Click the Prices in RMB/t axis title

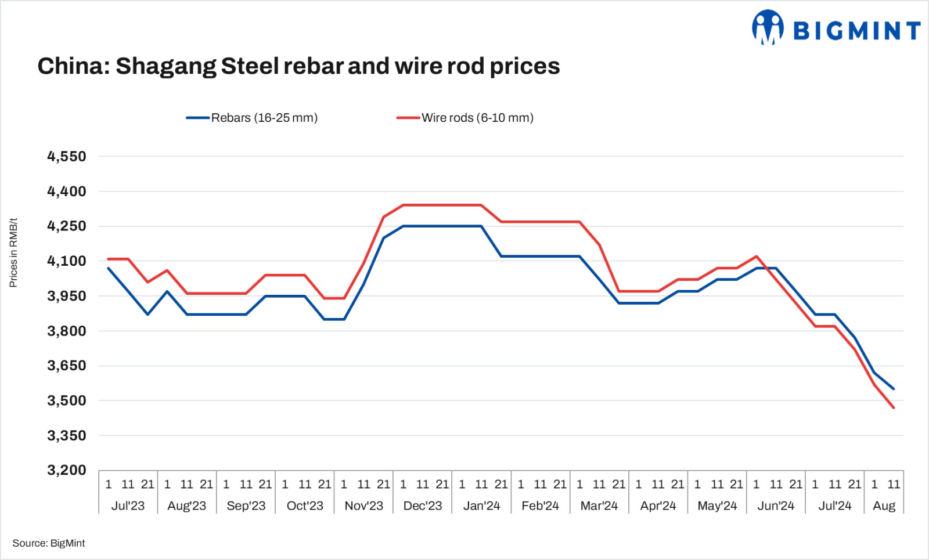[x=13, y=253]
